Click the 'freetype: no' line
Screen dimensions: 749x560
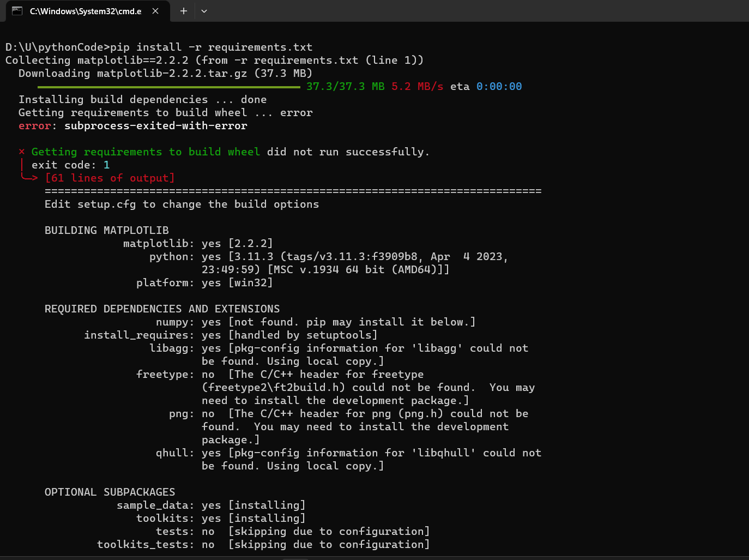[280, 375]
